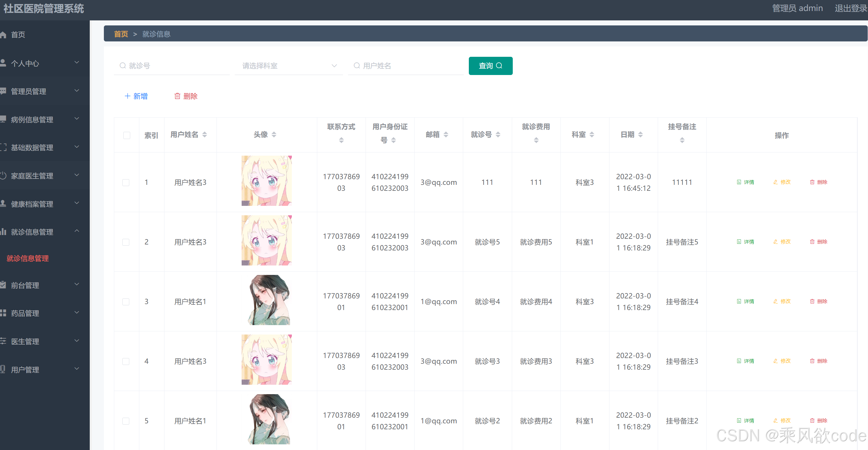The image size is (868, 450).
Task: Click the 药品管理 medicine icon
Action: [x=3, y=313]
